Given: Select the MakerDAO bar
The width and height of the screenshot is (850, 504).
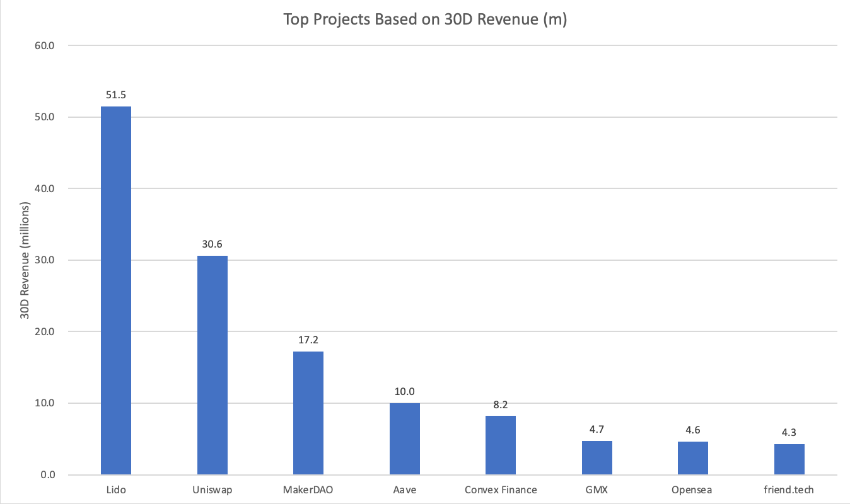Looking at the screenshot, I should click(x=308, y=413).
